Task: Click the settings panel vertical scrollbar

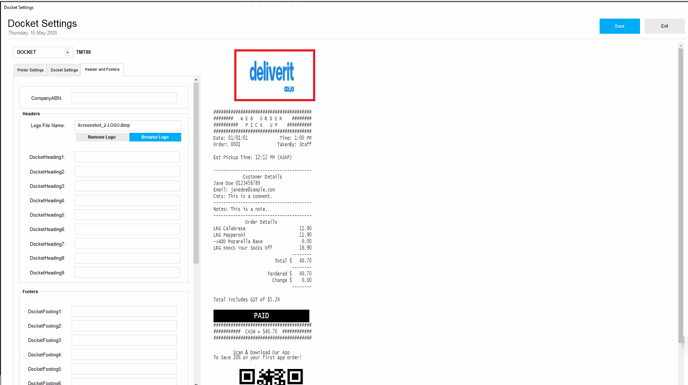Action: (x=196, y=173)
